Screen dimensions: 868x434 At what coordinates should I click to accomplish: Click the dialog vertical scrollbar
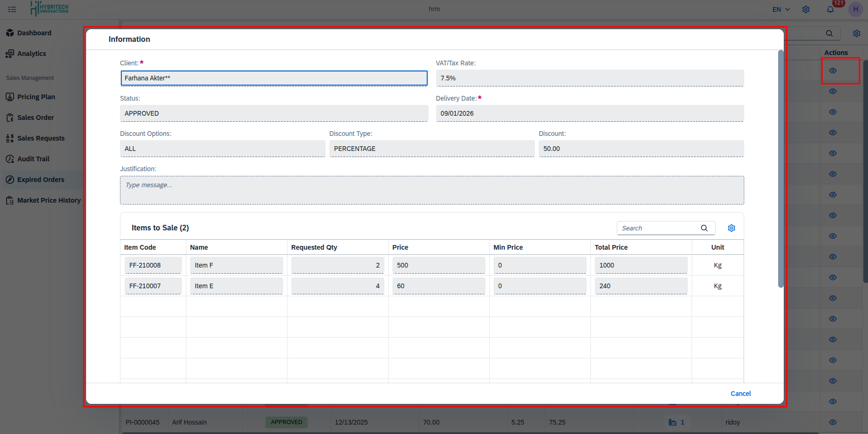tap(780, 169)
